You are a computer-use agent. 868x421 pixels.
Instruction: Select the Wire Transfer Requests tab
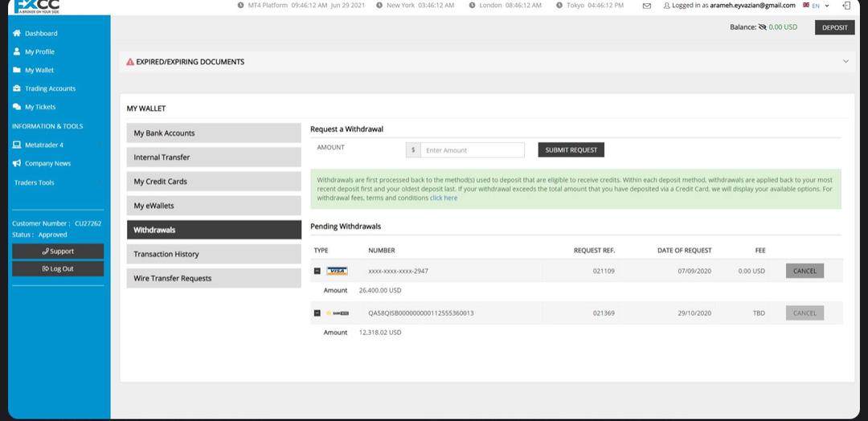(214, 278)
